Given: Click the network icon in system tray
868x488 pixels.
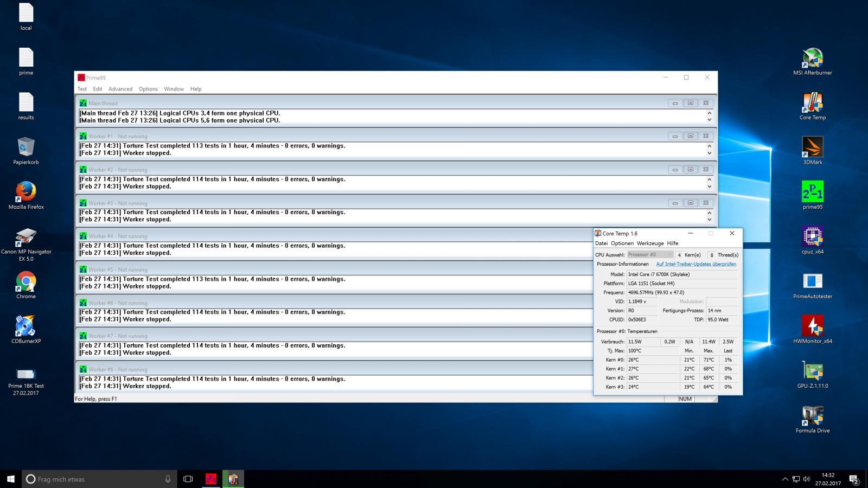Looking at the screenshot, I should 796,479.
